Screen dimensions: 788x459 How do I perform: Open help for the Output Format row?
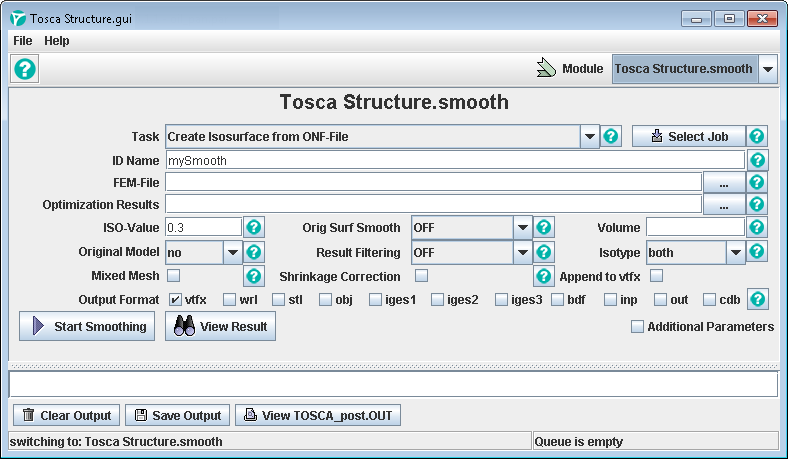coord(757,299)
